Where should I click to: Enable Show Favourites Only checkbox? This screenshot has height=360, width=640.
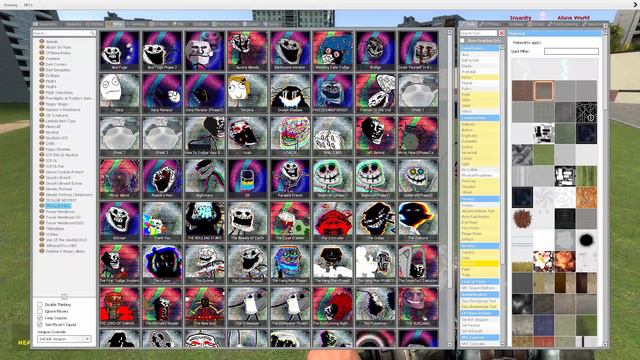(462, 41)
